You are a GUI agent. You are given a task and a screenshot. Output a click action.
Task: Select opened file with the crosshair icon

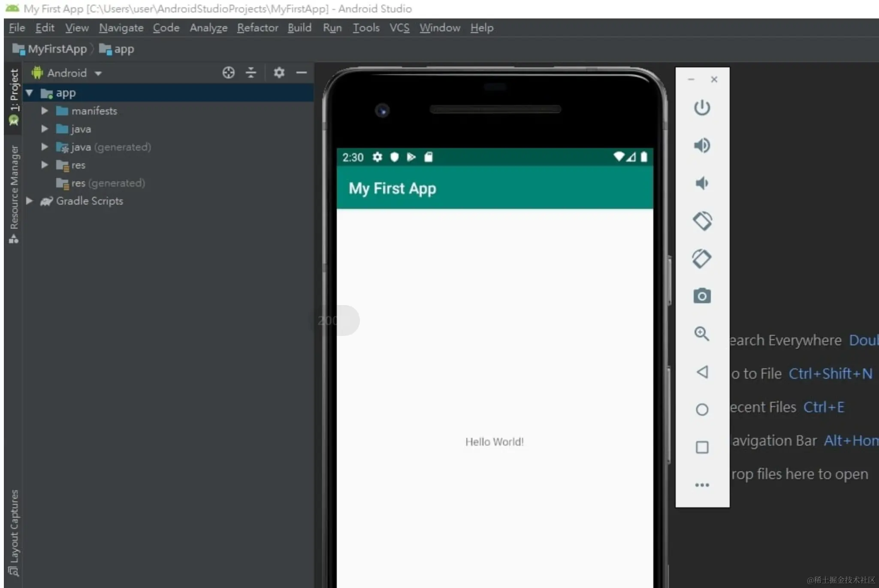tap(228, 72)
